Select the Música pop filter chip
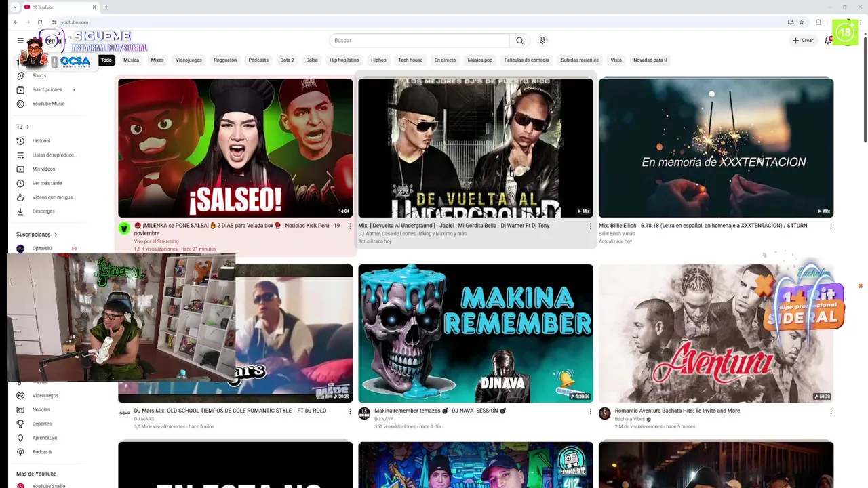This screenshot has height=488, width=868. tap(480, 60)
